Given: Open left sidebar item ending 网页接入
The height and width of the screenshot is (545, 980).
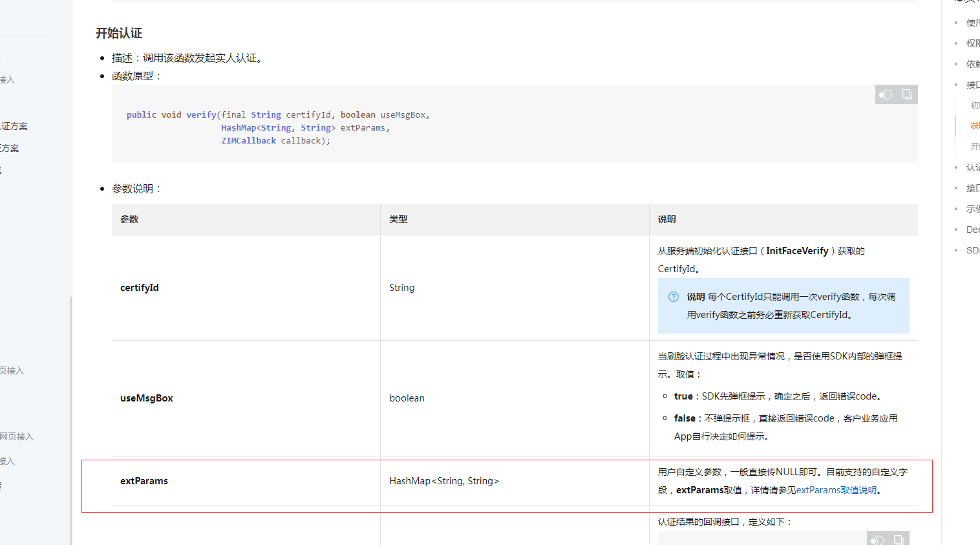Looking at the screenshot, I should pos(17,436).
